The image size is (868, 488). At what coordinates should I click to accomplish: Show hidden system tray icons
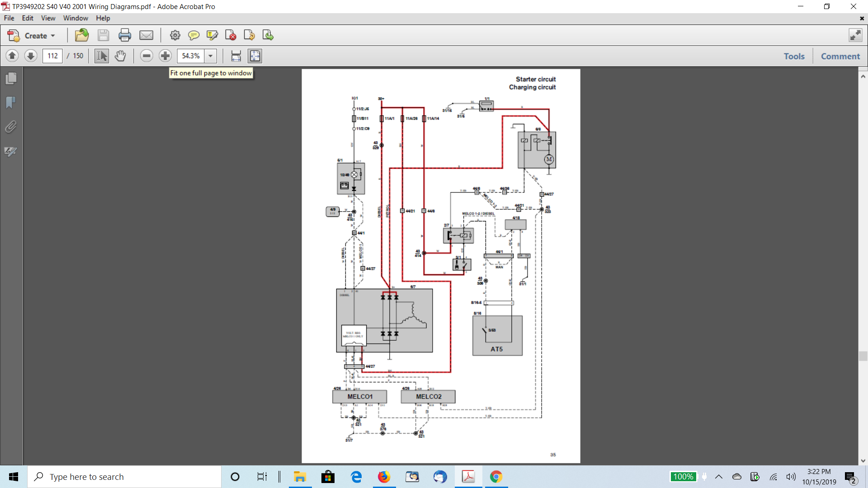[719, 477]
